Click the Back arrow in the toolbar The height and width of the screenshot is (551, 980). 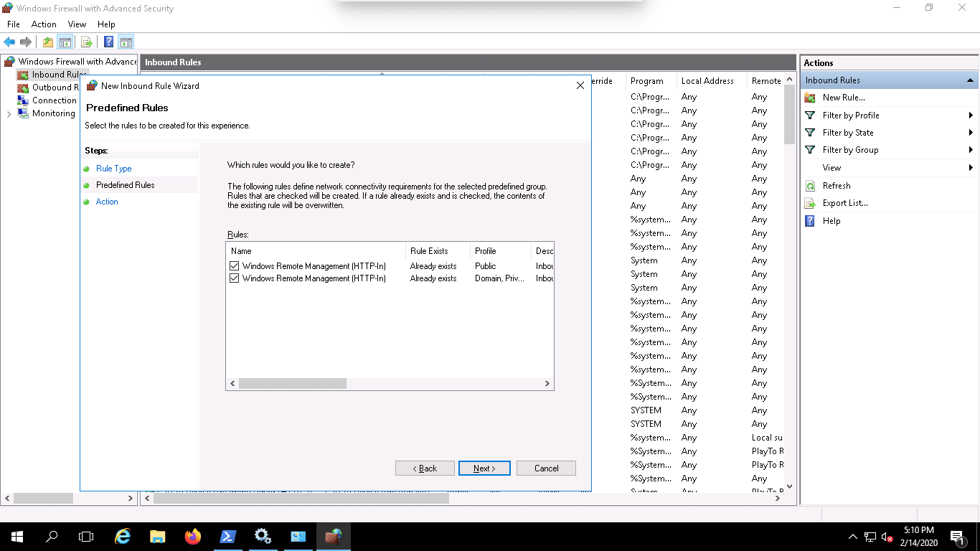click(x=9, y=42)
